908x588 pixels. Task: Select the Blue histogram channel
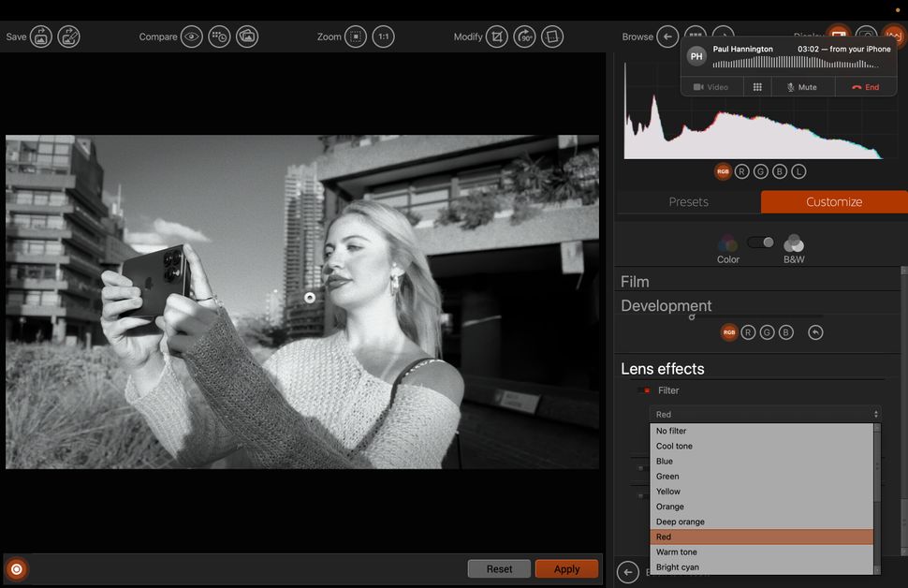pyautogui.click(x=780, y=171)
